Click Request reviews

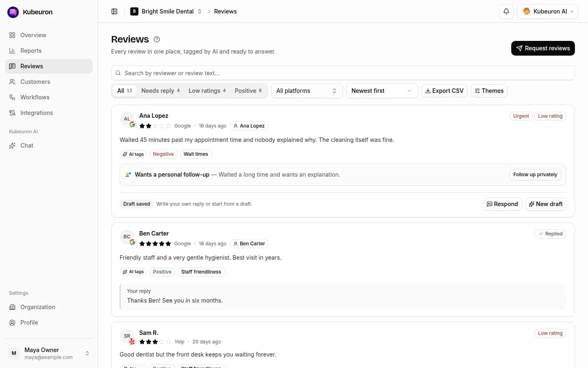point(543,48)
